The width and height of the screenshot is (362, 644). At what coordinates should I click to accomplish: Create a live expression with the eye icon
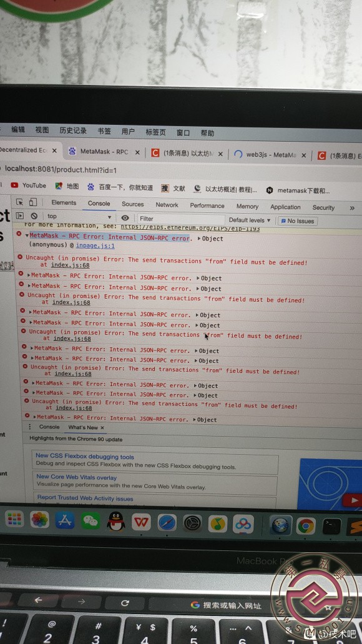click(x=125, y=217)
